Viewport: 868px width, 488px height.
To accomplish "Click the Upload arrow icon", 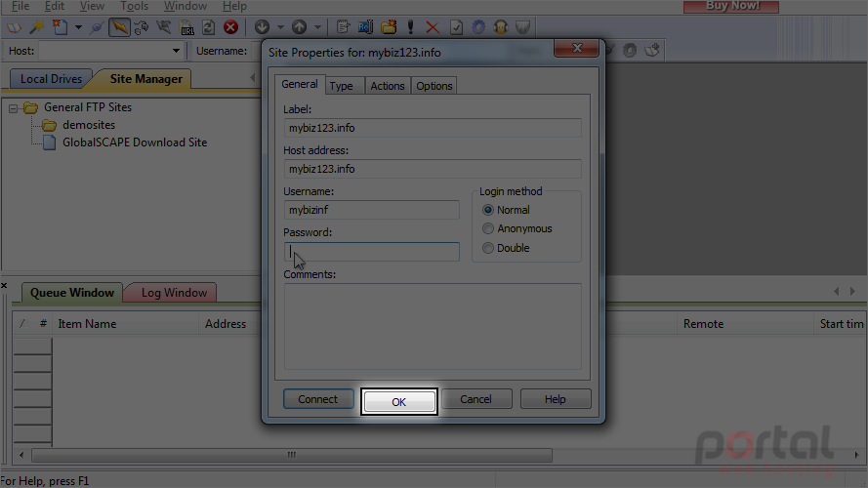I will pos(299,26).
